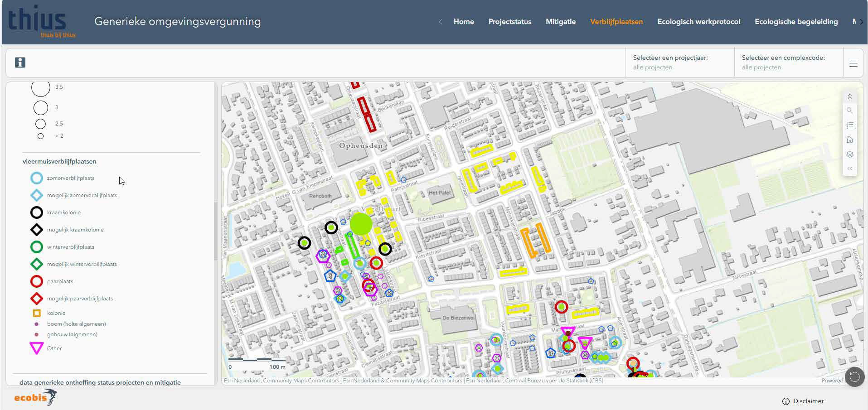This screenshot has width=868, height=410.
Task: Open the map search tool
Action: 849,111
